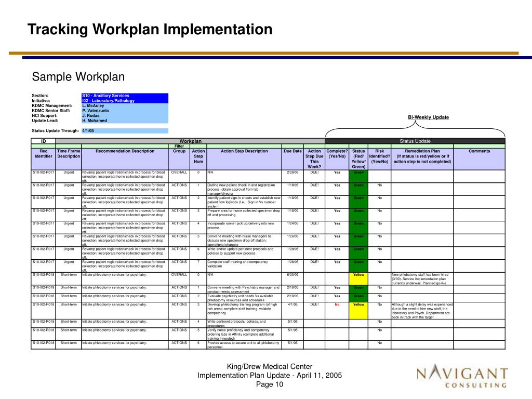This screenshot has width=532, height=399.
Task: Select the 'Action Step Num' column header
Action: 198,159
